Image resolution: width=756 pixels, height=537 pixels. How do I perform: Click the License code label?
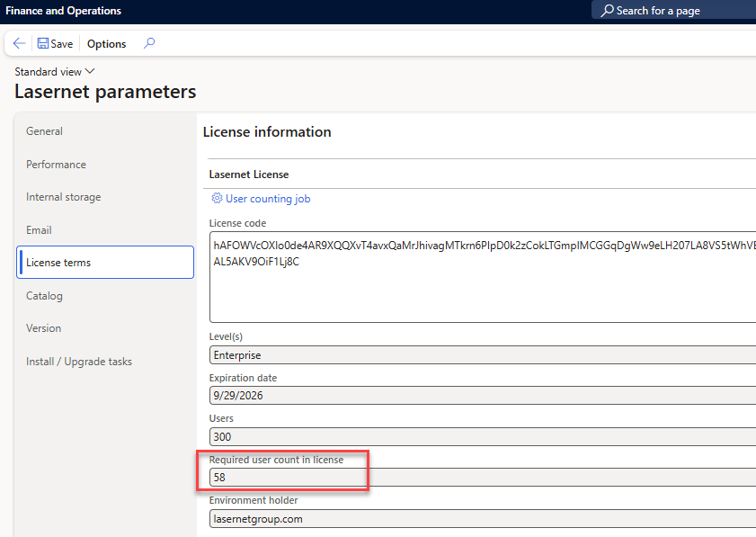tap(237, 223)
